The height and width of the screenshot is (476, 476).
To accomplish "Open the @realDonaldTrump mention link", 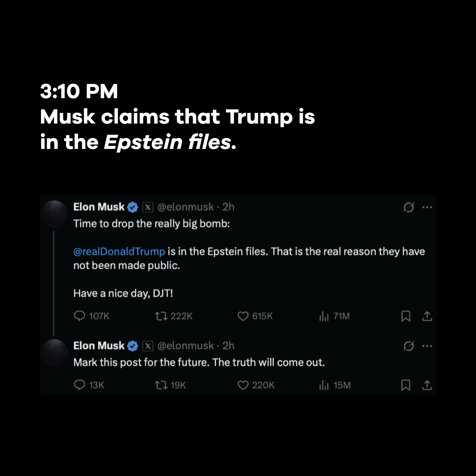I will pos(119,251).
